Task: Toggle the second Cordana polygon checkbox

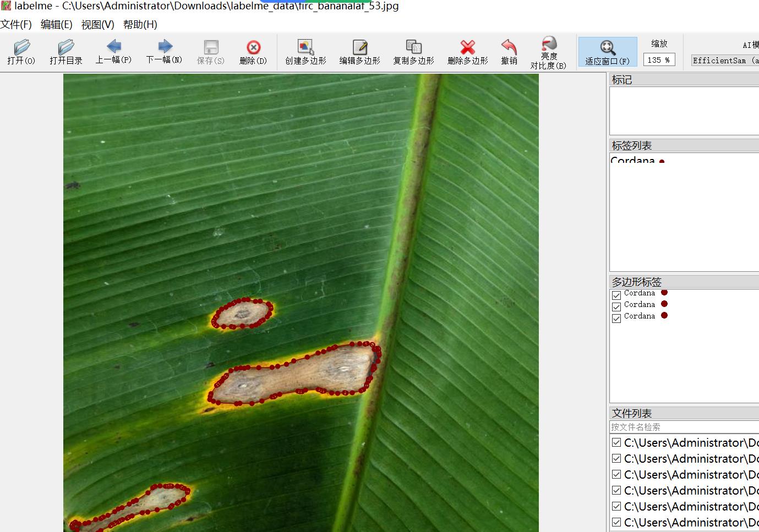Action: (x=616, y=307)
